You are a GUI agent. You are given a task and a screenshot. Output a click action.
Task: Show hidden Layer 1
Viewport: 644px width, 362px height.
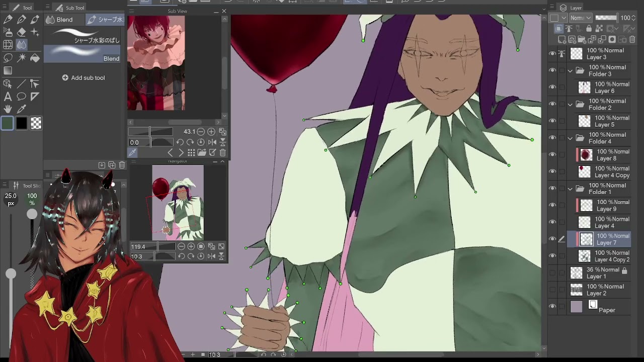tap(552, 273)
